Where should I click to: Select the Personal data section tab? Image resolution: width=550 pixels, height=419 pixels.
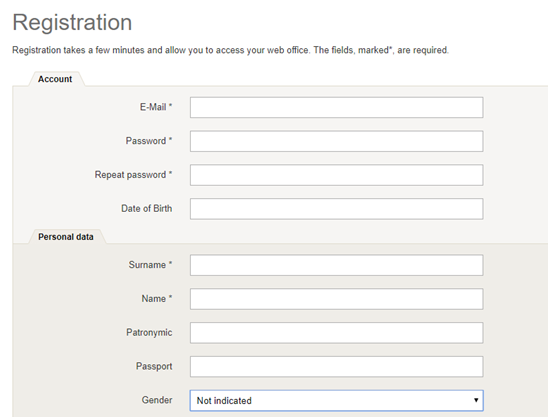point(66,237)
